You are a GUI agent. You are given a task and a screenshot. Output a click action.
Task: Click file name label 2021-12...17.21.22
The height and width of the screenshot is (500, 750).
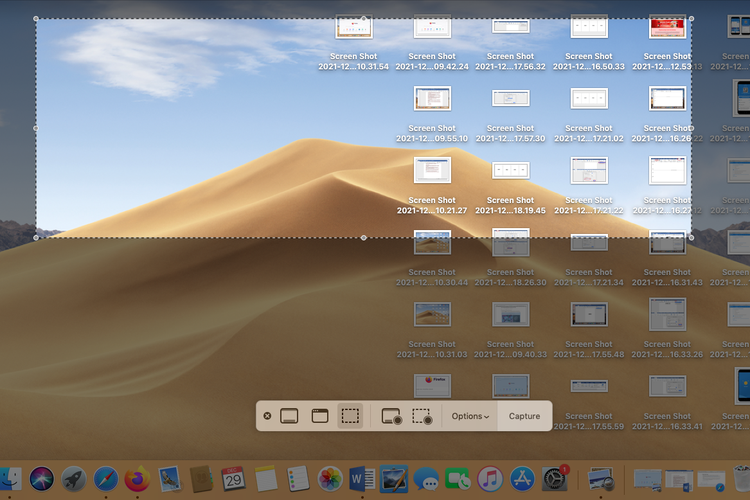coord(589,211)
